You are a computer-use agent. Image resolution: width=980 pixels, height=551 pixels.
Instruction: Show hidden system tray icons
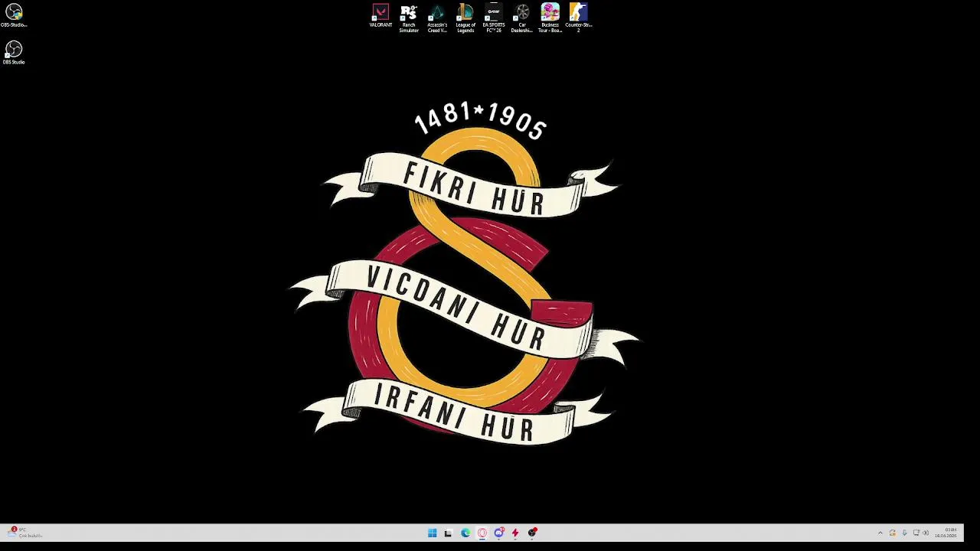[x=880, y=533]
